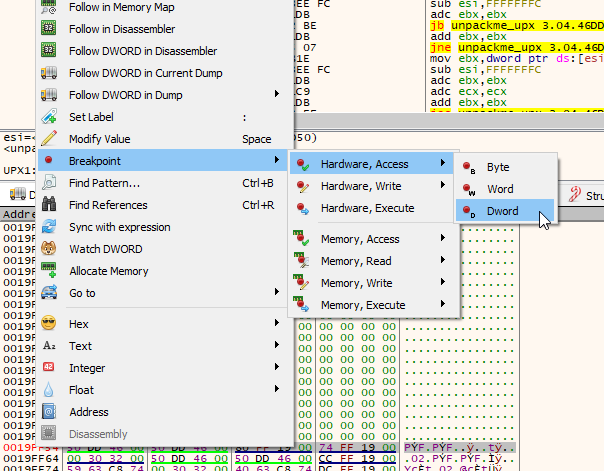This screenshot has width=604, height=471.
Task: Click the Hardware, Access breakpoint icon
Action: 302,164
